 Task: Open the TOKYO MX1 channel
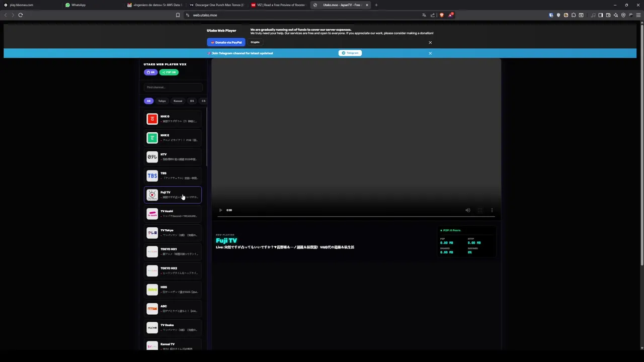[173, 251]
